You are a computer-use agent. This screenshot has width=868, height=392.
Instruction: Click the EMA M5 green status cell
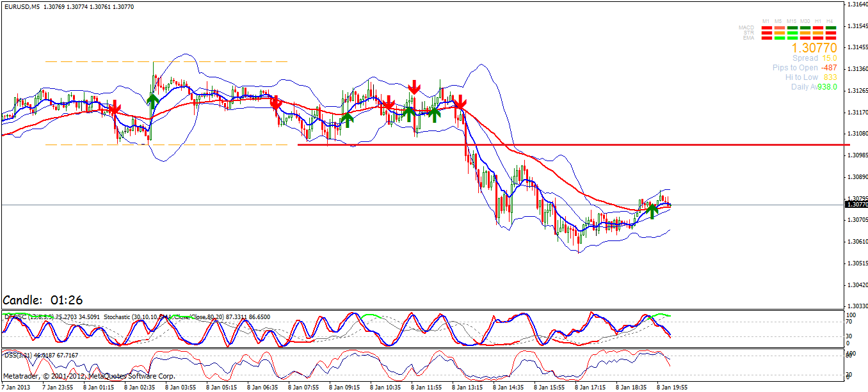click(780, 38)
